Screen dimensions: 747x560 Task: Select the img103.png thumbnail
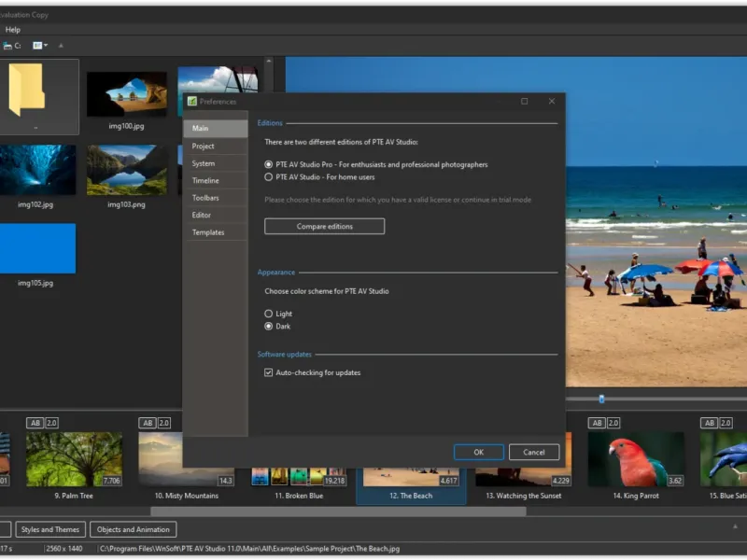(x=127, y=170)
